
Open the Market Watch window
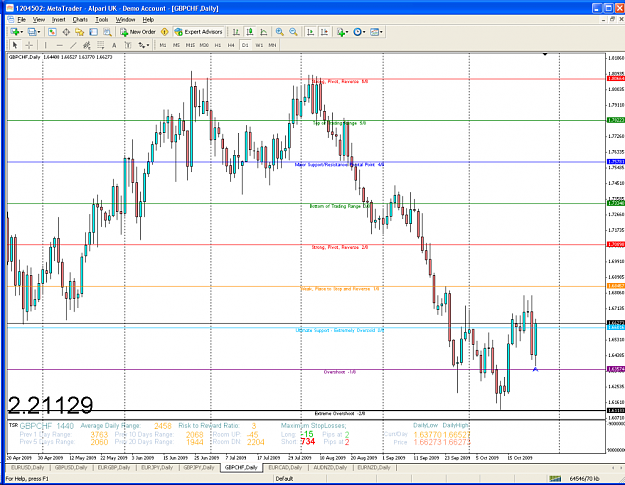(52, 32)
